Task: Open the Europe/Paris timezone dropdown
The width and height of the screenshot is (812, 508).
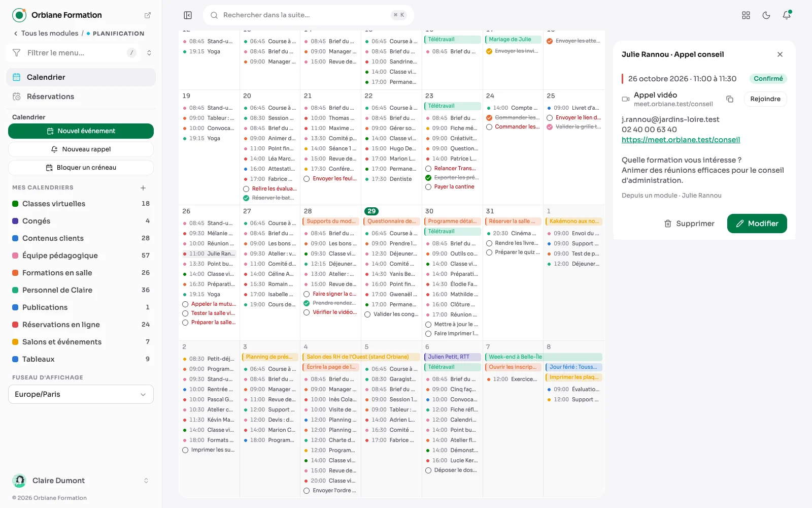Action: click(81, 394)
